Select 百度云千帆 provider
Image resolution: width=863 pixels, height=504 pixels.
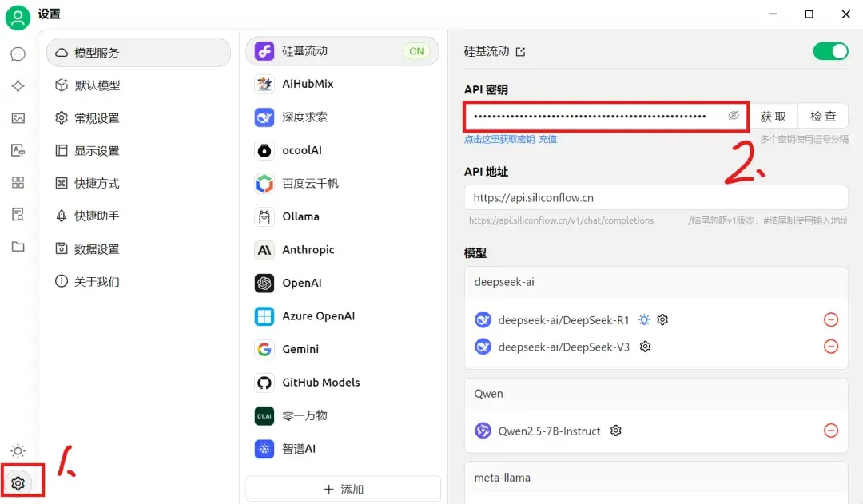pyautogui.click(x=342, y=183)
